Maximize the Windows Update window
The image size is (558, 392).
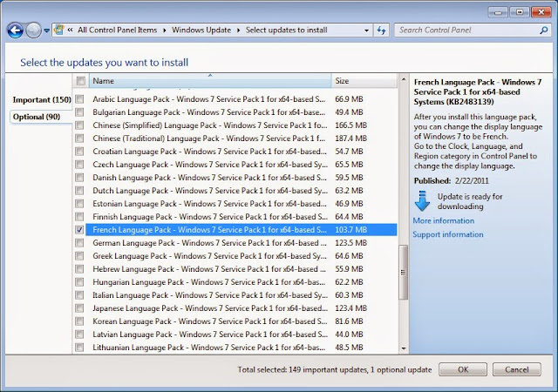(x=520, y=12)
